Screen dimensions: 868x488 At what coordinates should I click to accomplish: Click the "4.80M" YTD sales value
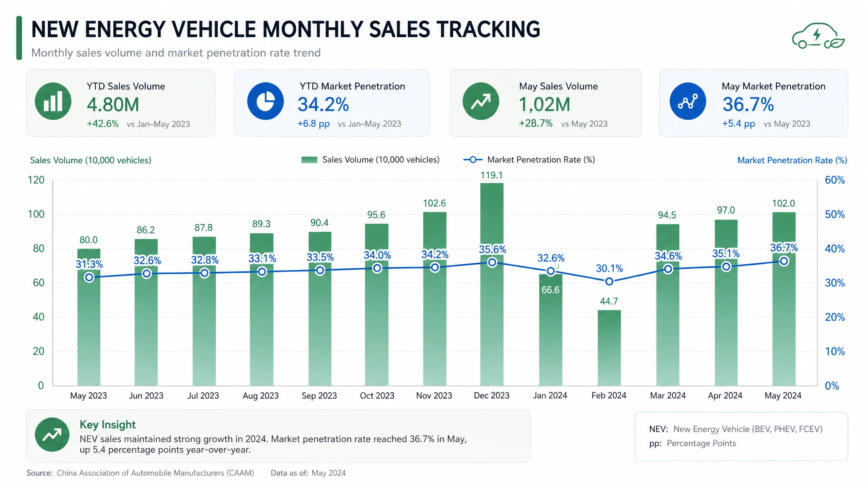tap(113, 104)
